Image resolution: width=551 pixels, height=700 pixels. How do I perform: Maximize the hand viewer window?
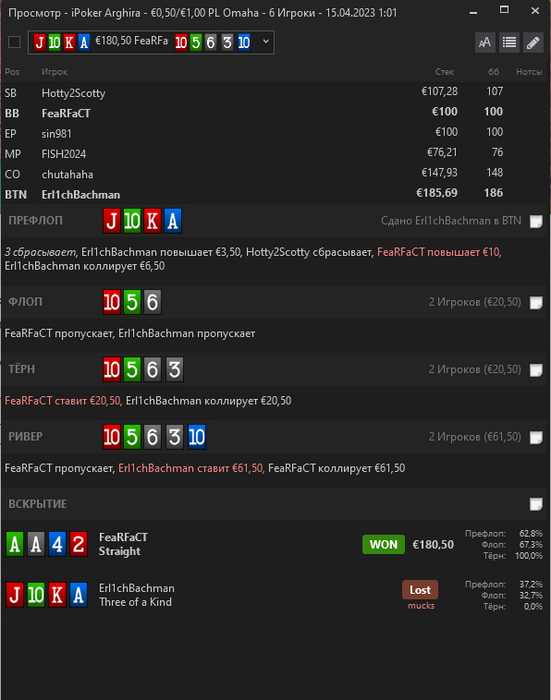(504, 10)
